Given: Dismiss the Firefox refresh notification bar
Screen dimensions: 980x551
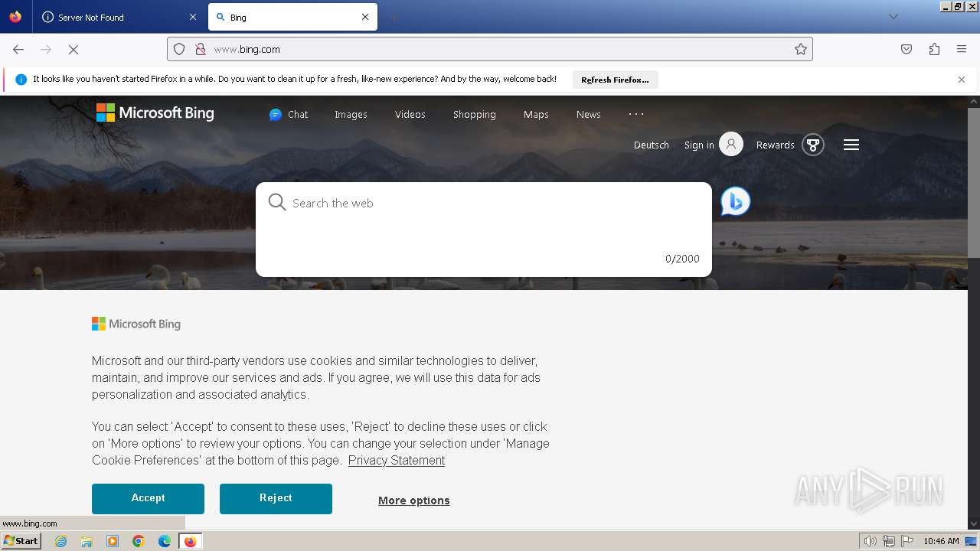Looking at the screenshot, I should point(962,80).
